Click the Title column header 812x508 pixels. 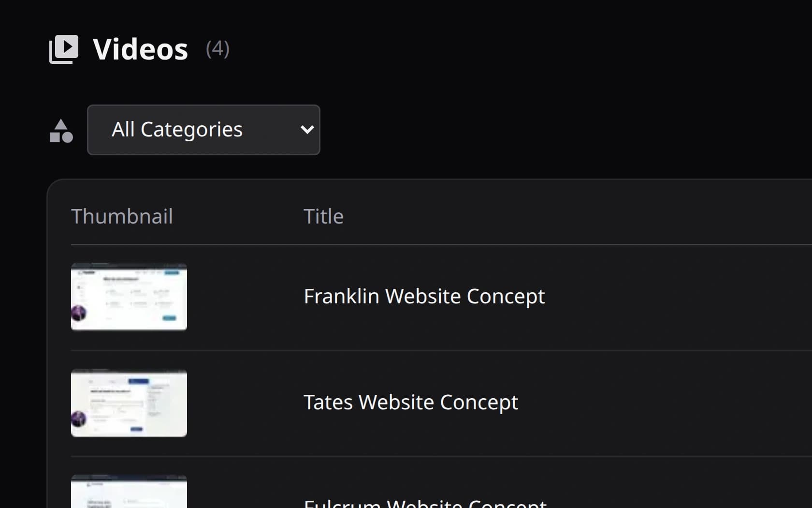click(323, 216)
